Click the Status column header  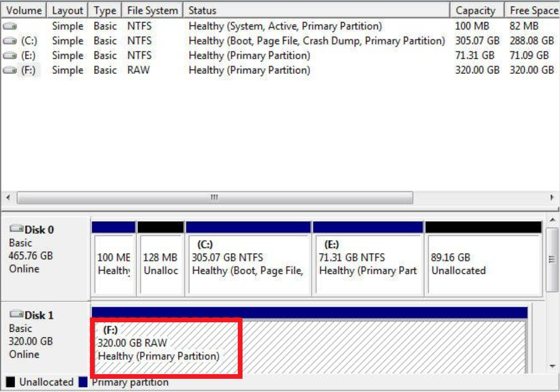click(203, 10)
